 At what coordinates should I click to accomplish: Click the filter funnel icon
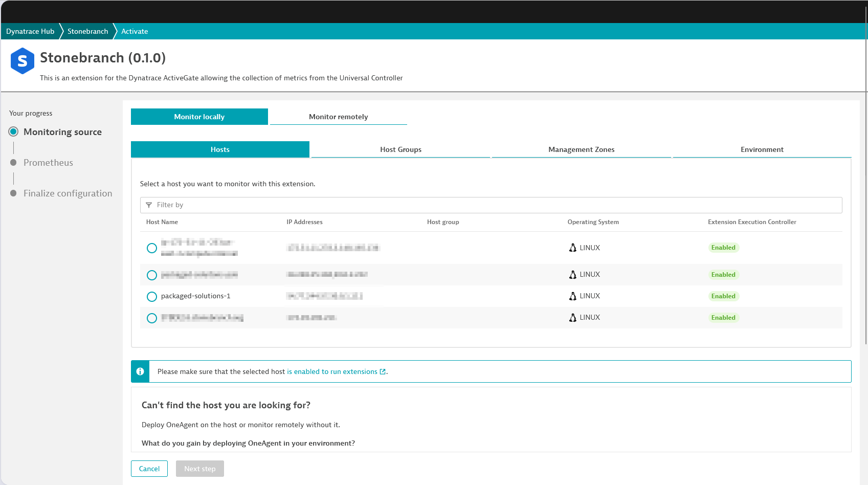149,205
